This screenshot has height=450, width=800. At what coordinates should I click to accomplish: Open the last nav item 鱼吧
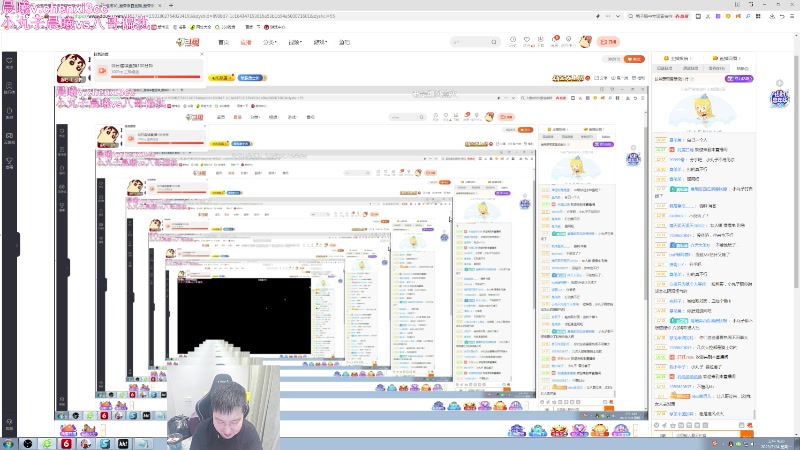pyautogui.click(x=344, y=42)
